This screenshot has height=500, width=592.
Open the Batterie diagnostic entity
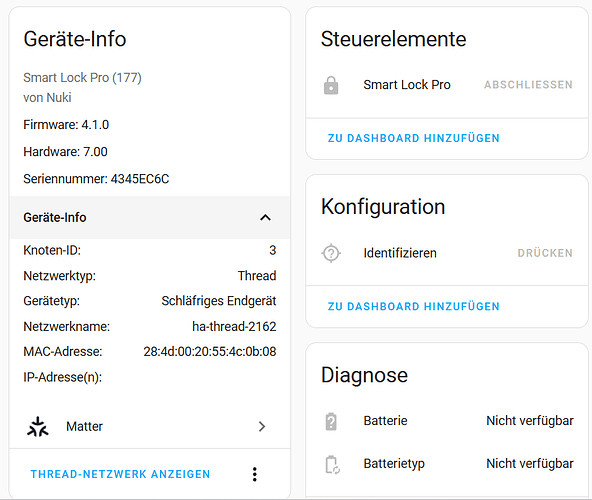pos(447,421)
